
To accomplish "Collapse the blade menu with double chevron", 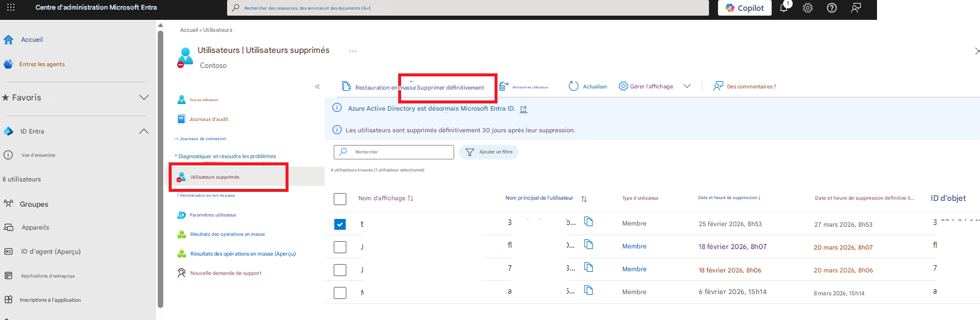I will click(317, 87).
